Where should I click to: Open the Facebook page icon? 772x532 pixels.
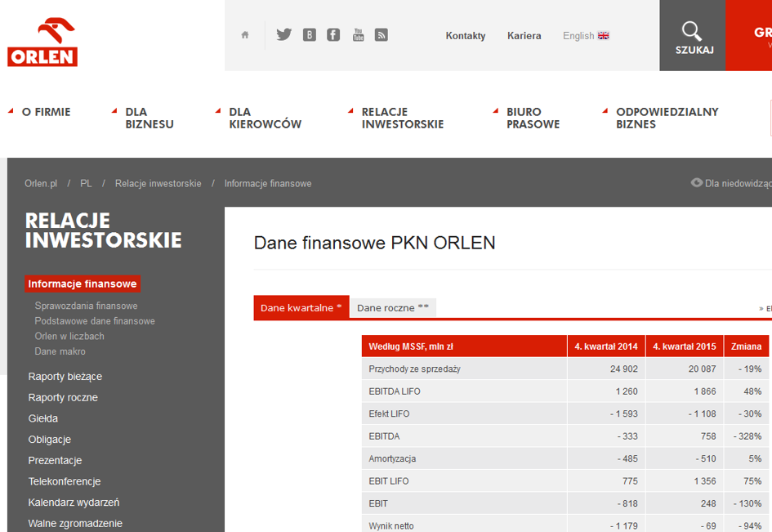coord(333,35)
